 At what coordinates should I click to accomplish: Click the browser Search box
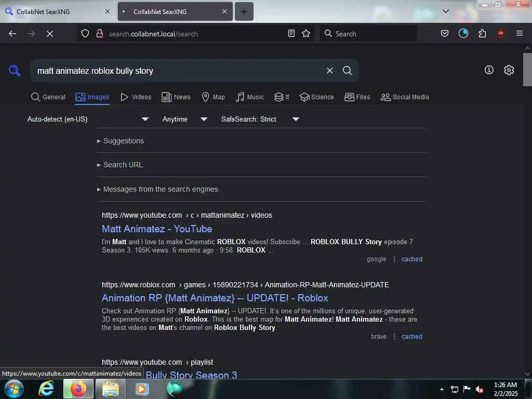point(368,34)
